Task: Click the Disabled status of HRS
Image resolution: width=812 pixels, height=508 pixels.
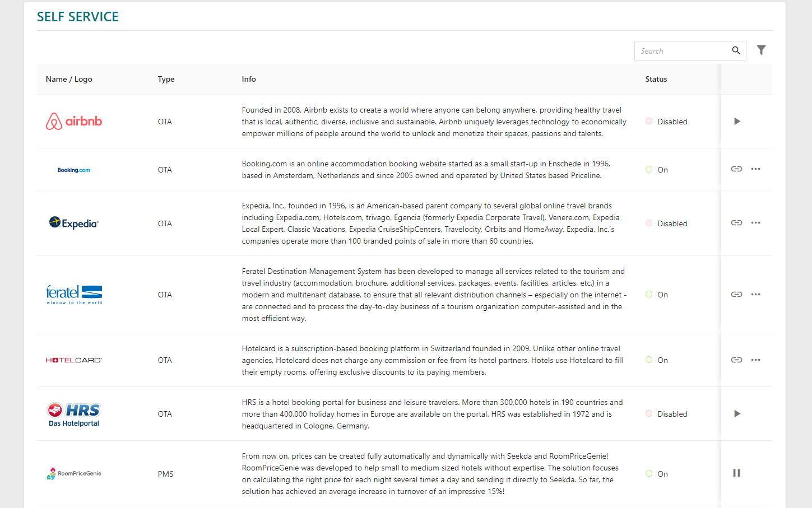Action: (666, 414)
